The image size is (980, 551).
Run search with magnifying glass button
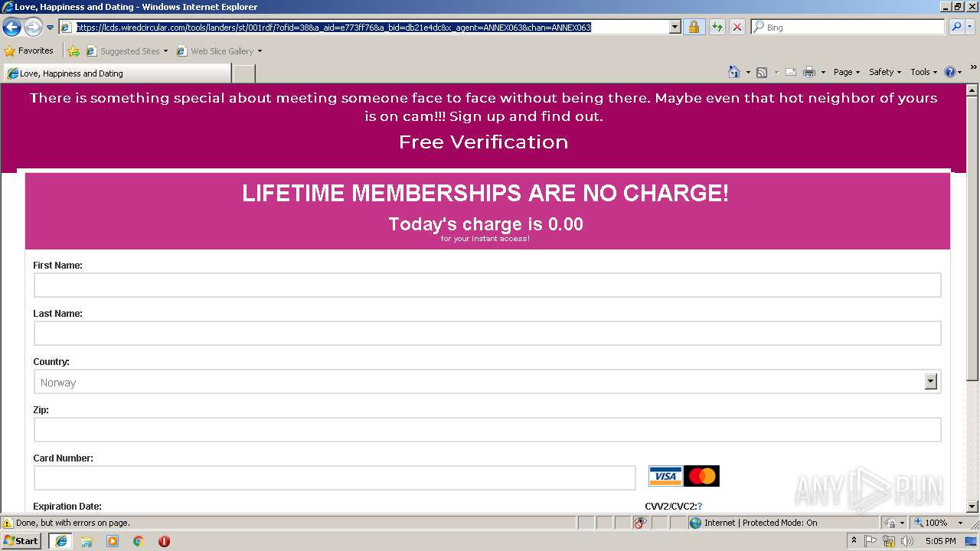coord(956,28)
